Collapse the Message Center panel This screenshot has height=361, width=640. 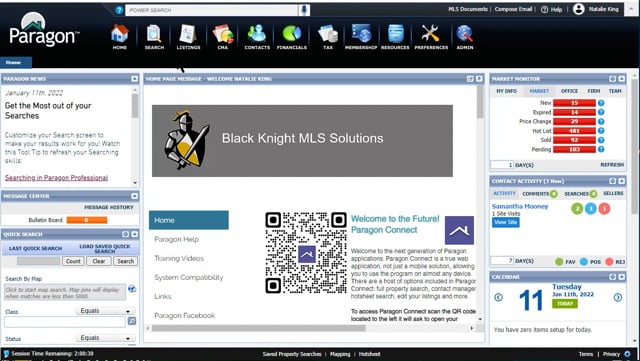point(134,196)
